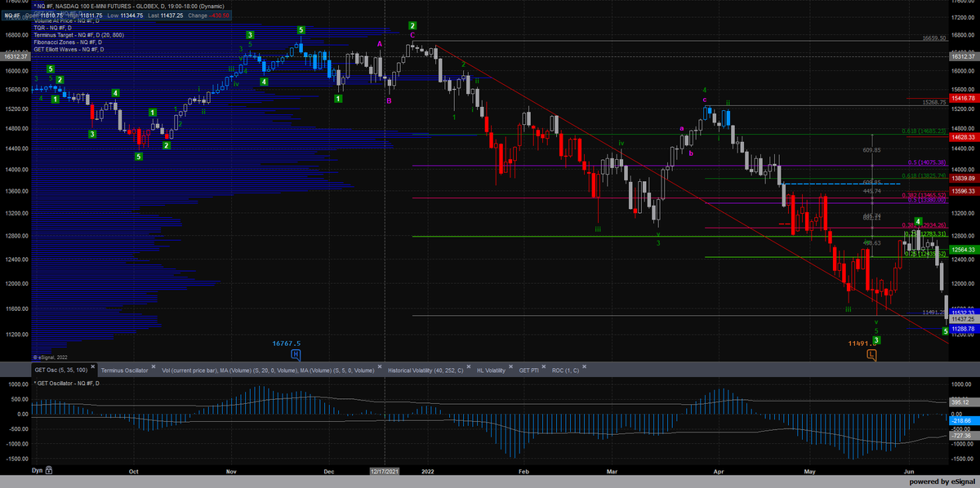
Task: Switch to the GET PTI tab
Action: point(531,370)
